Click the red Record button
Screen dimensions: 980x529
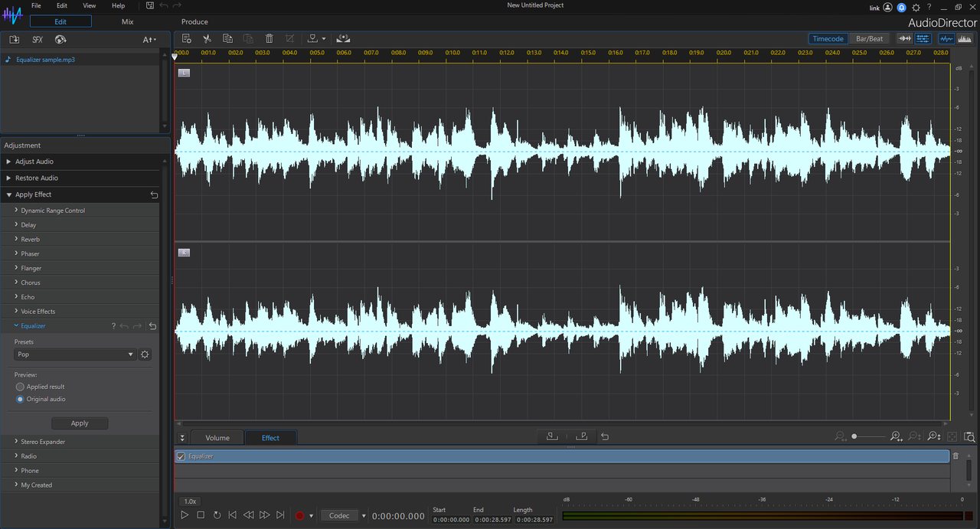click(x=299, y=515)
